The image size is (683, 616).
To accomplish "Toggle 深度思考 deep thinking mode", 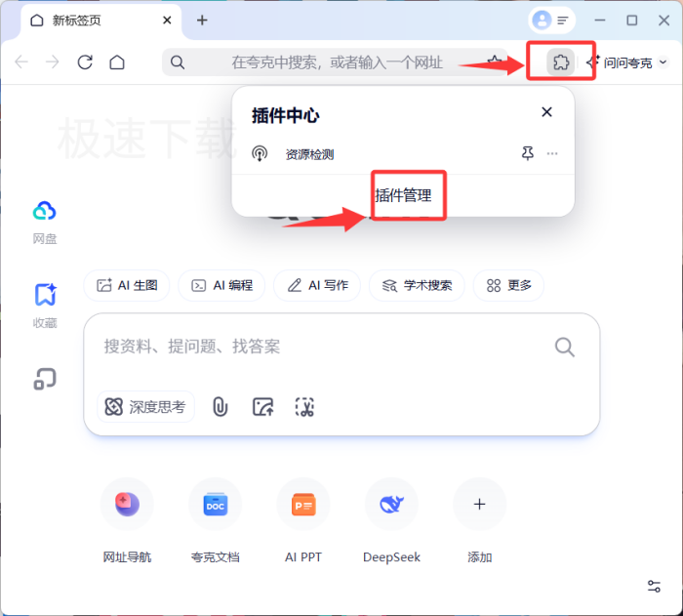I will [145, 407].
